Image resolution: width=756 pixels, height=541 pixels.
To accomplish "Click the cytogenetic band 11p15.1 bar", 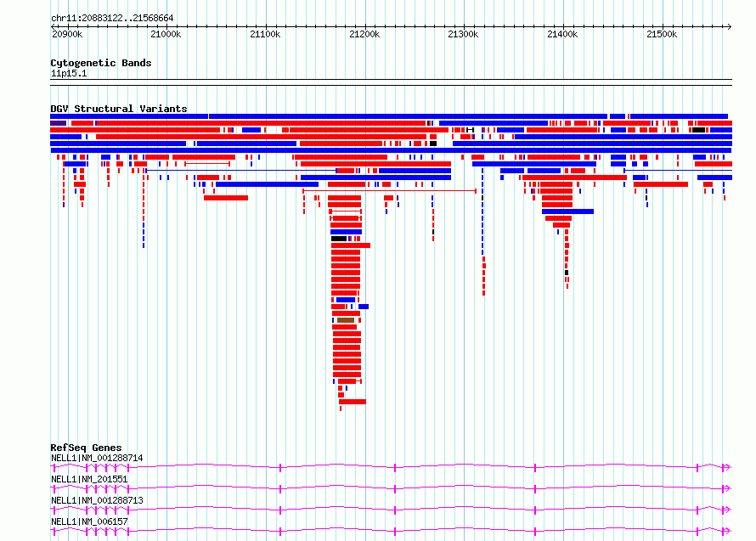I will pos(391,82).
